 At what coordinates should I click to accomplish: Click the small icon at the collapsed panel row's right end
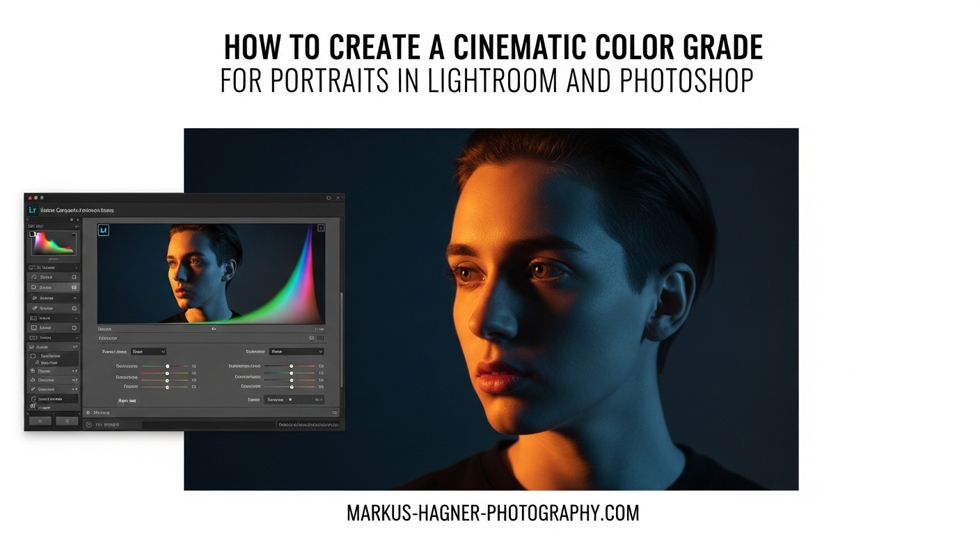tap(335, 412)
